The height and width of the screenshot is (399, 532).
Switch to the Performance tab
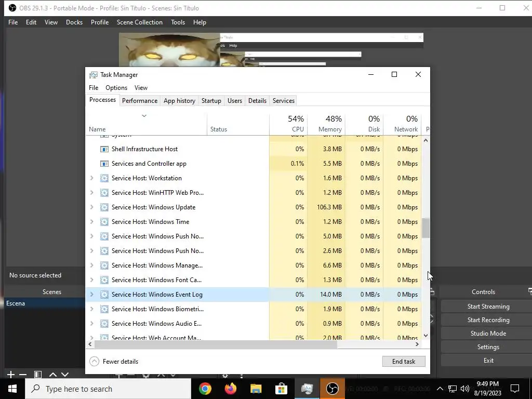140,101
